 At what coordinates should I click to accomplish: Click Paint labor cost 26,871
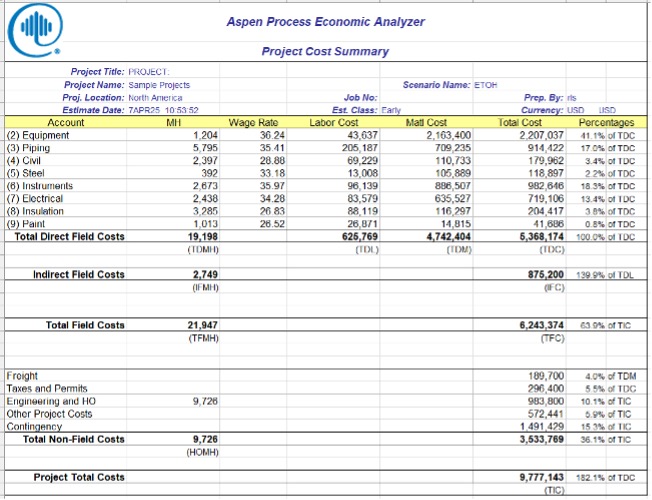tap(363, 224)
